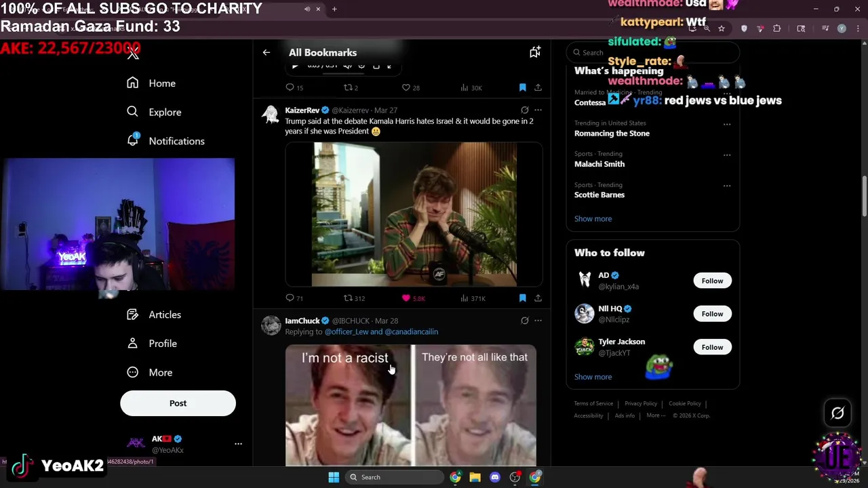
Task: Go back with the All Bookmarks arrow
Action: [x=267, y=52]
